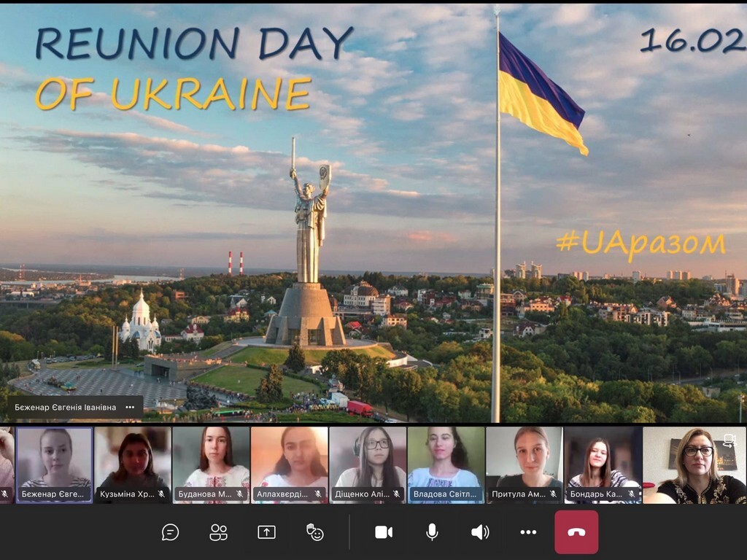747x560 pixels.
Task: Show the participants list
Action: [x=218, y=532]
